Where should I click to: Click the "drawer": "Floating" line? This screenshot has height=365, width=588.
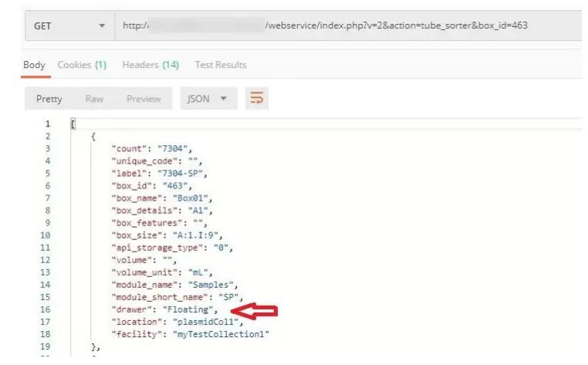click(x=164, y=309)
